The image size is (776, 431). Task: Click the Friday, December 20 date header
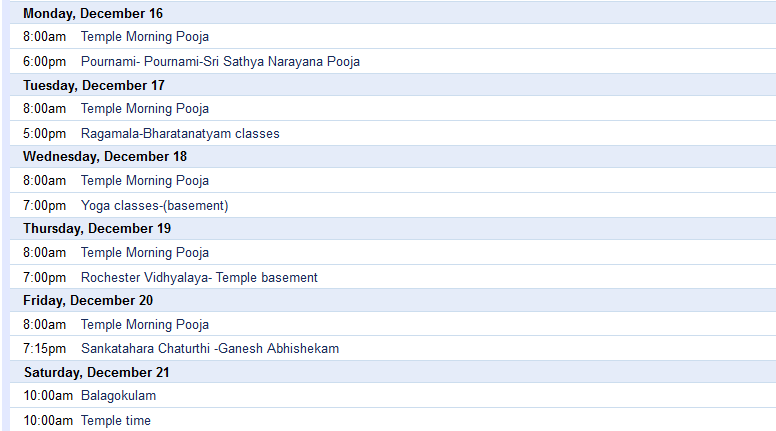(x=88, y=301)
